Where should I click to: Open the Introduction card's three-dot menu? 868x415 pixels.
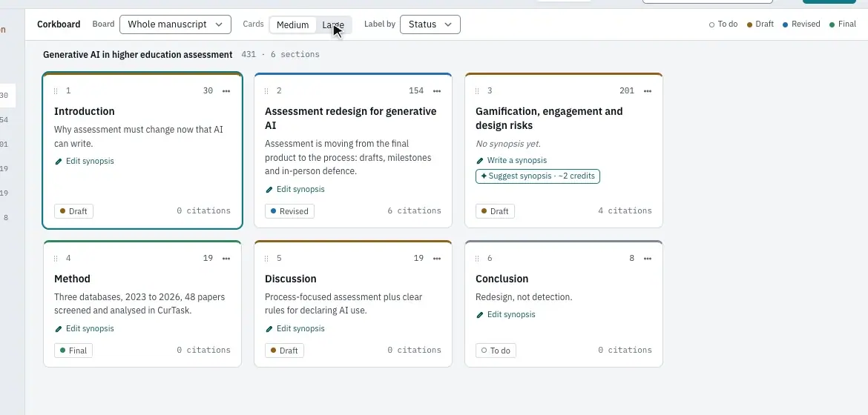point(226,90)
